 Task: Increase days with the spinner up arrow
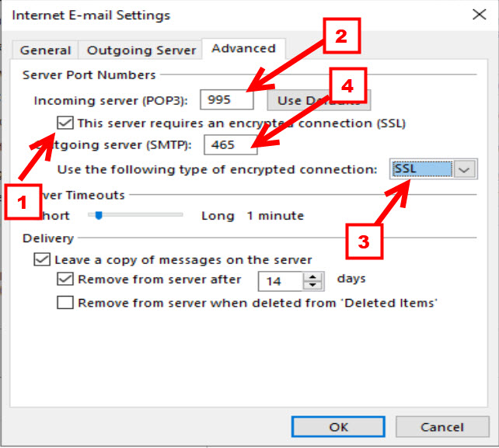tap(312, 276)
